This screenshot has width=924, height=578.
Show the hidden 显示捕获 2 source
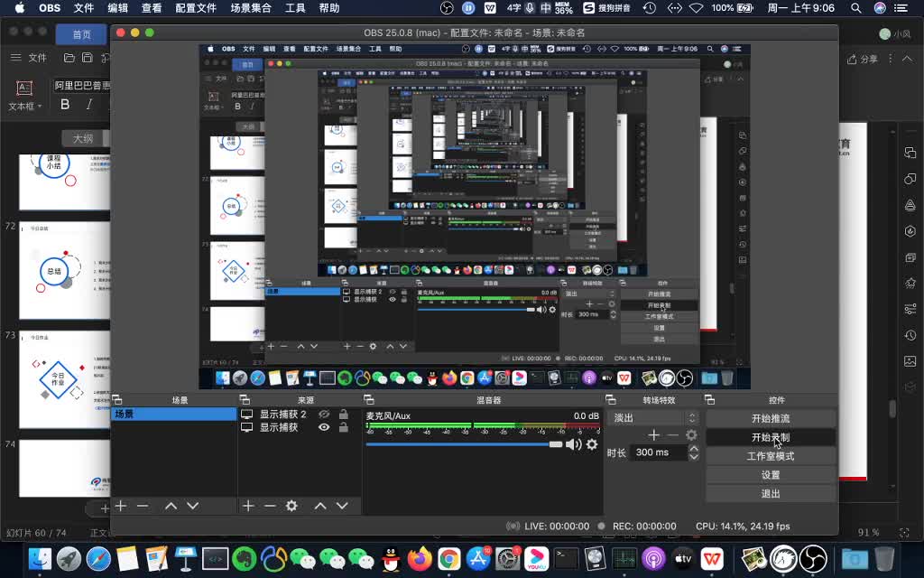pyautogui.click(x=324, y=415)
